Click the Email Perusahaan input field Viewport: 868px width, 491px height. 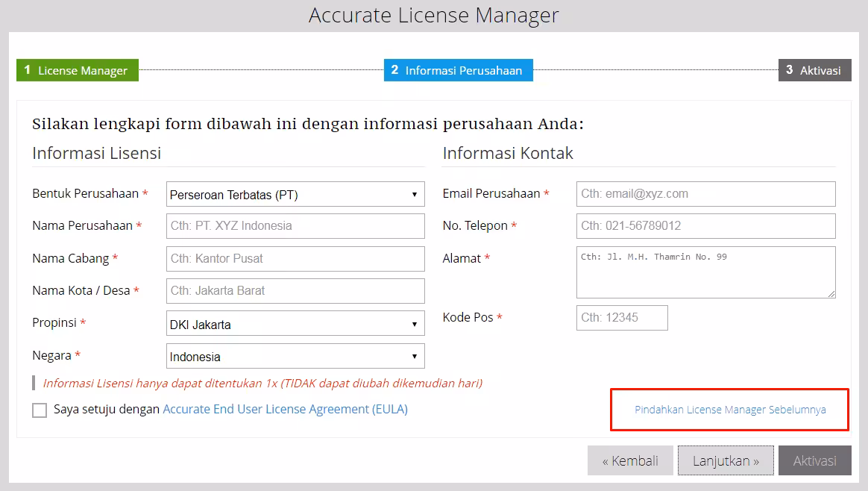pos(705,194)
